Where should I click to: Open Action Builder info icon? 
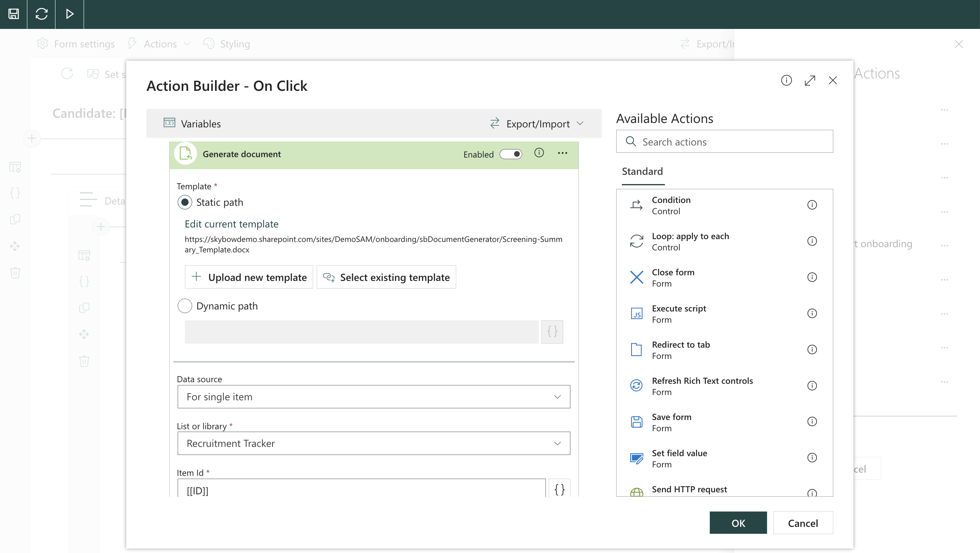click(786, 80)
